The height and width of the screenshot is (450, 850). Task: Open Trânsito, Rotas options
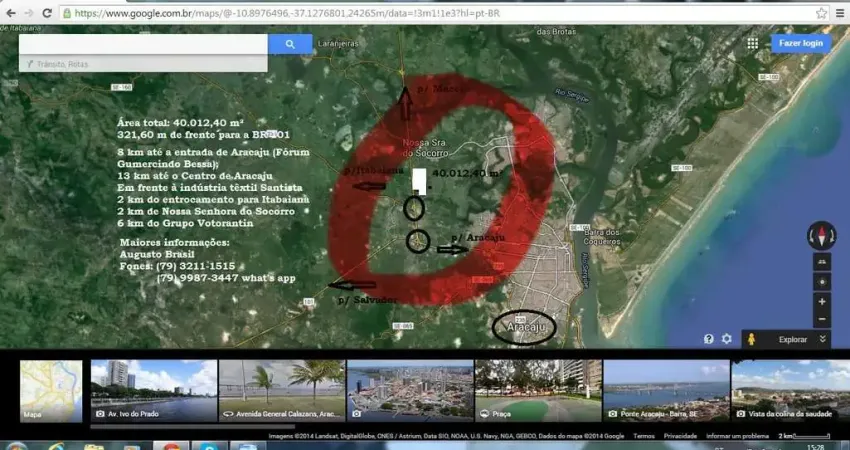[x=62, y=64]
